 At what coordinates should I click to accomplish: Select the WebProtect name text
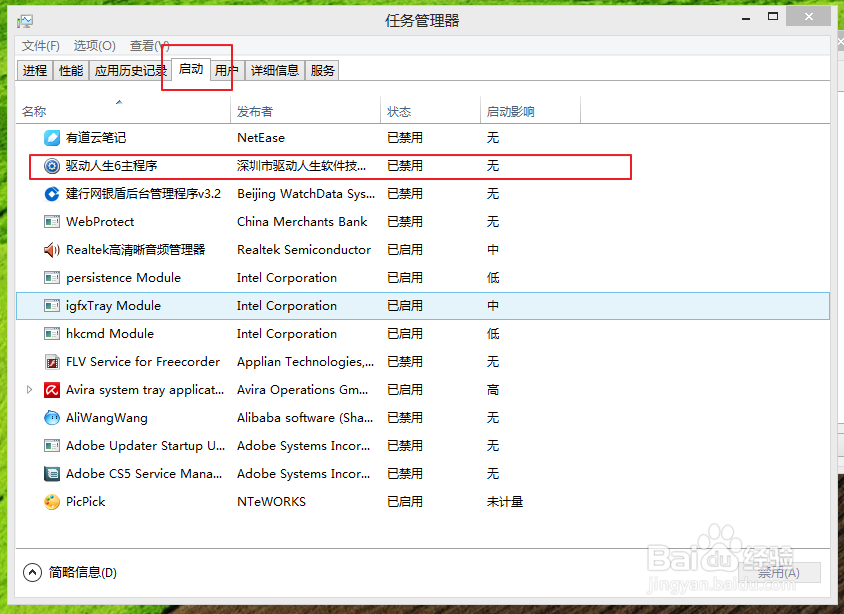pos(100,222)
